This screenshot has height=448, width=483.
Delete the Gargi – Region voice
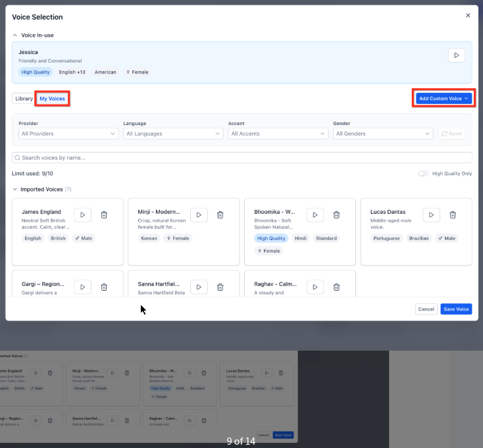[104, 287]
